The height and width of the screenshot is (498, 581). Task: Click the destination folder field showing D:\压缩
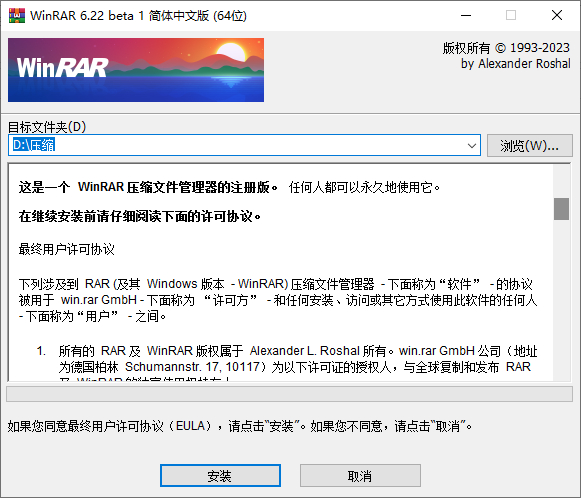click(x=244, y=145)
